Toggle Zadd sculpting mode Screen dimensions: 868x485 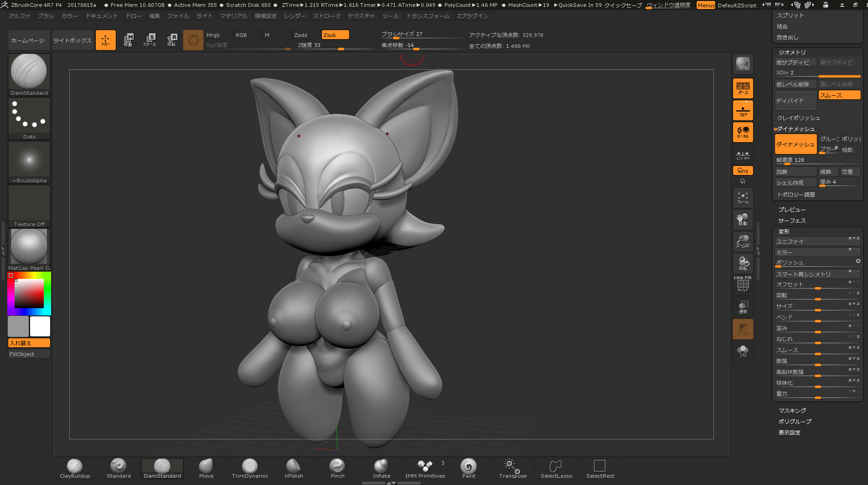point(306,35)
